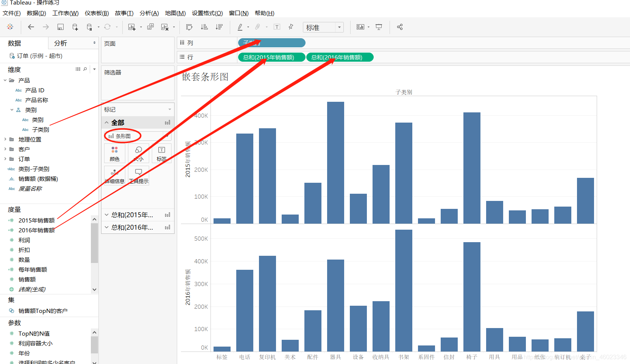The height and width of the screenshot is (364, 630).
Task: Share workbook with others icon
Action: coord(400,27)
